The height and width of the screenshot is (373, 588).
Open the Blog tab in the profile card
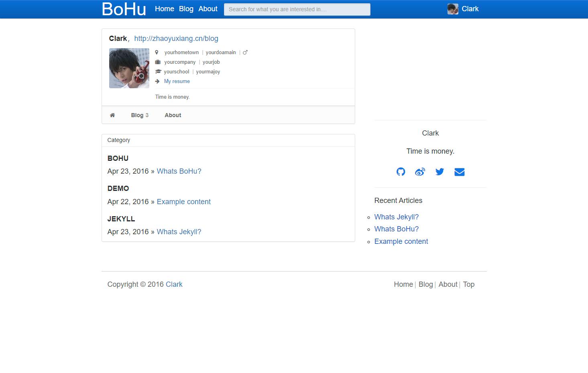pyautogui.click(x=137, y=115)
